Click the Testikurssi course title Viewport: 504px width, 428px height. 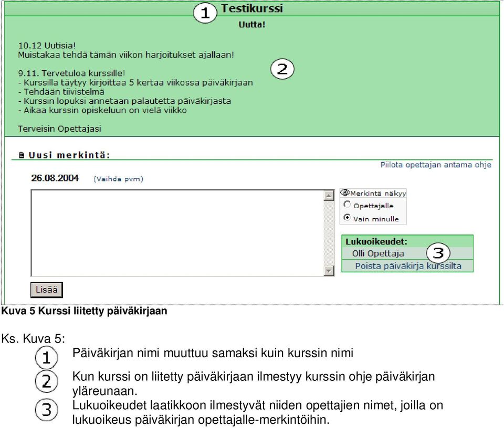point(252,8)
